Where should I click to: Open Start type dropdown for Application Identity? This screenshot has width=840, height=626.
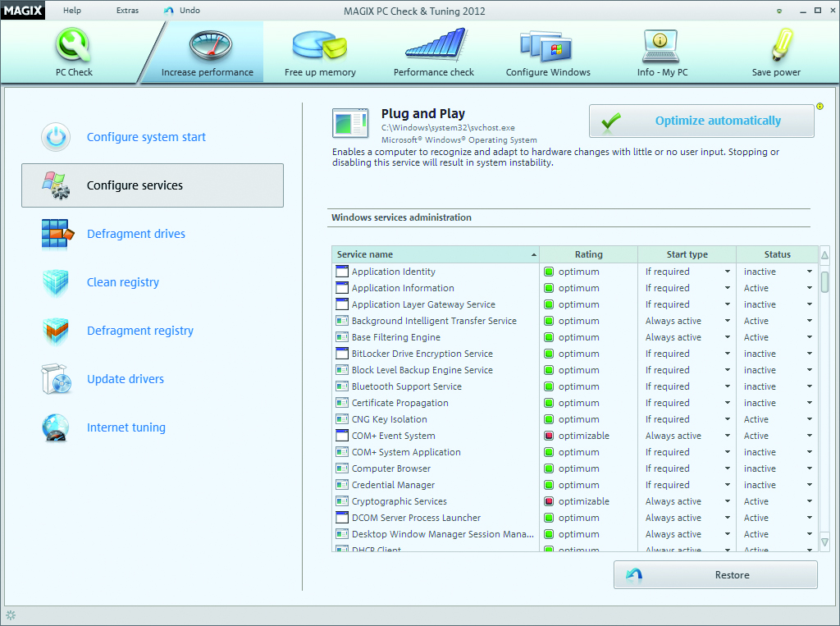[728, 272]
